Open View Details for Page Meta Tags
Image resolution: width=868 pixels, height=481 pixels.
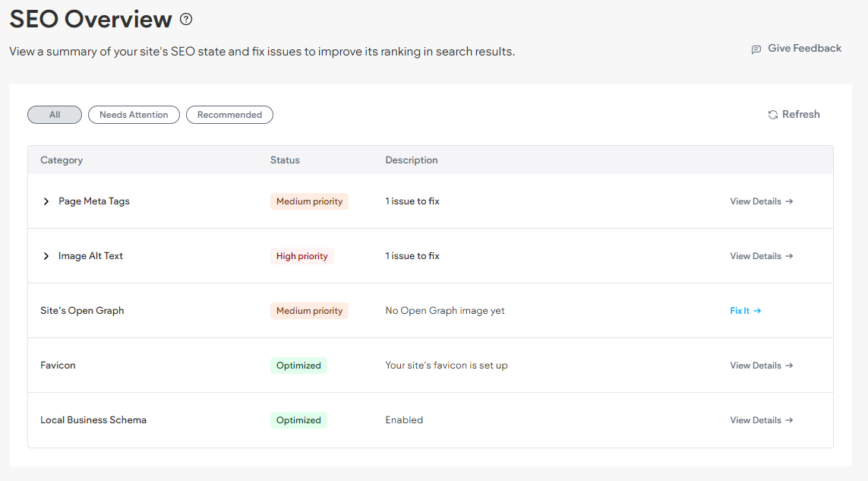(755, 201)
